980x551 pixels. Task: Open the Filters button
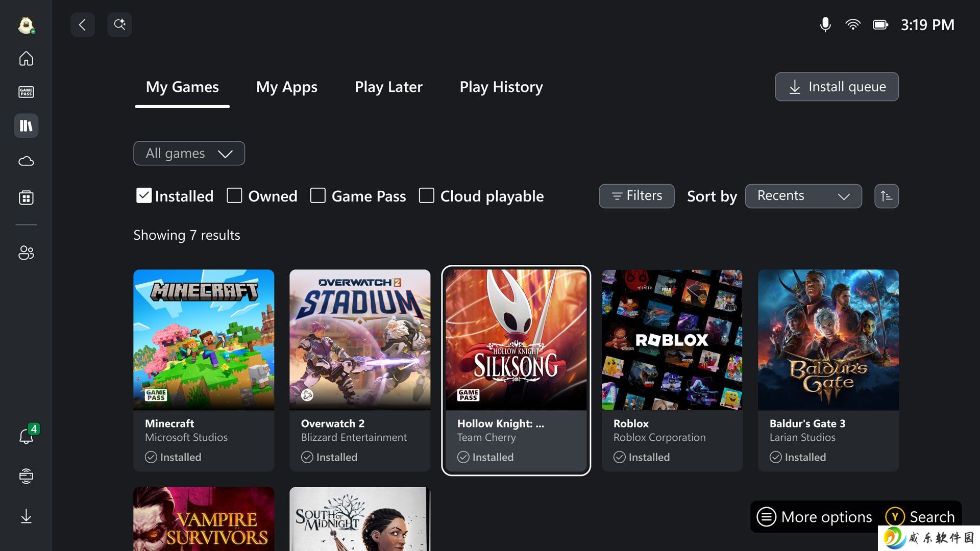point(636,196)
